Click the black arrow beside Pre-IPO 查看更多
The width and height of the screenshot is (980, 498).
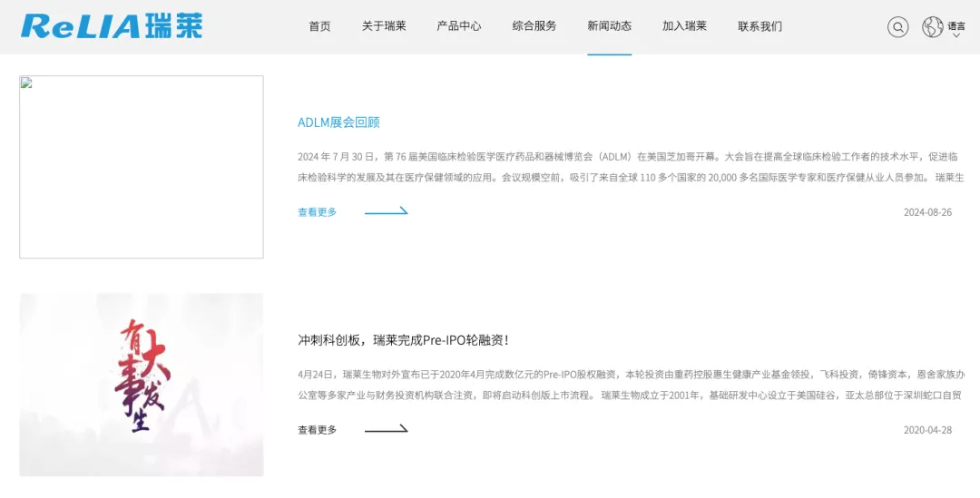pos(387,429)
